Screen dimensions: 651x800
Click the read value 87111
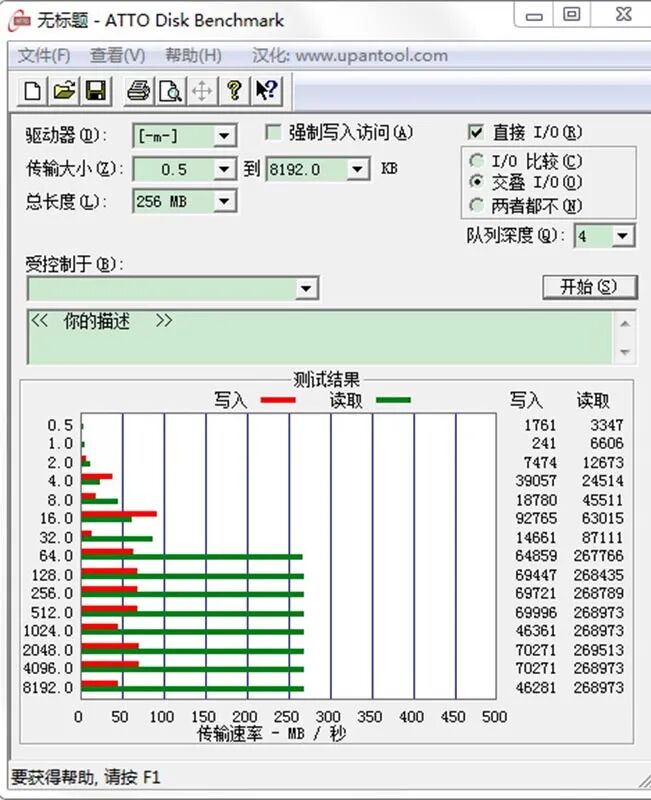pos(603,537)
